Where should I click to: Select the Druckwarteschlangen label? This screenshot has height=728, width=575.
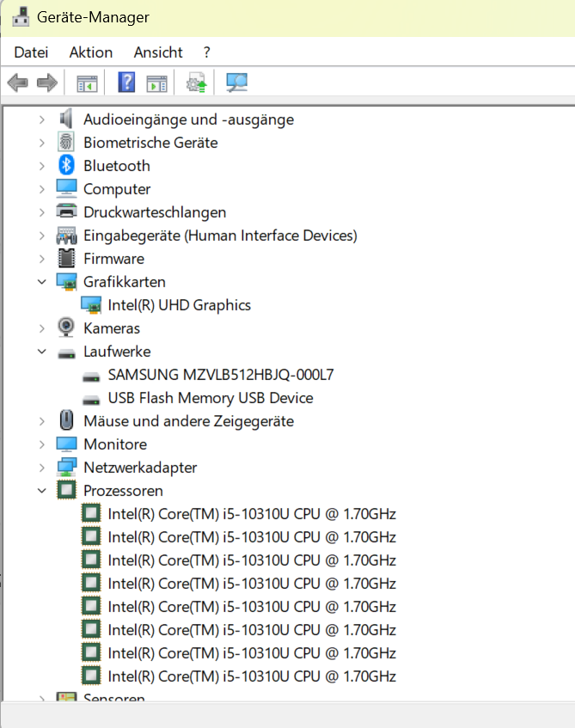pos(155,212)
